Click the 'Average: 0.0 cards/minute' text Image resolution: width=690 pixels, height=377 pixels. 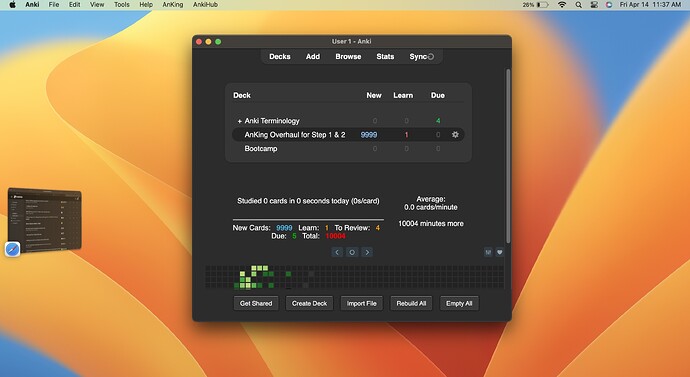[431, 203]
